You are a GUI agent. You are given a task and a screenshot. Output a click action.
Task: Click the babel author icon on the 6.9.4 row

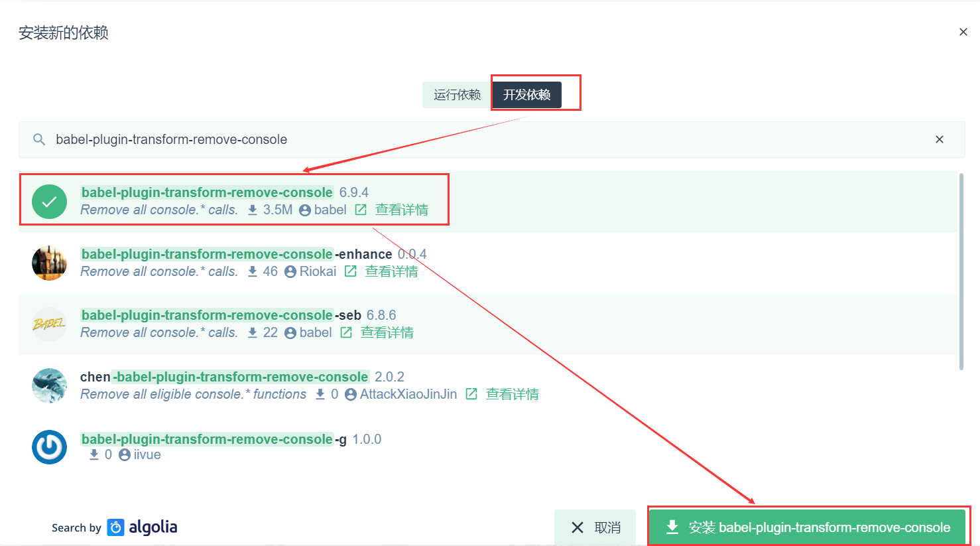tap(305, 210)
